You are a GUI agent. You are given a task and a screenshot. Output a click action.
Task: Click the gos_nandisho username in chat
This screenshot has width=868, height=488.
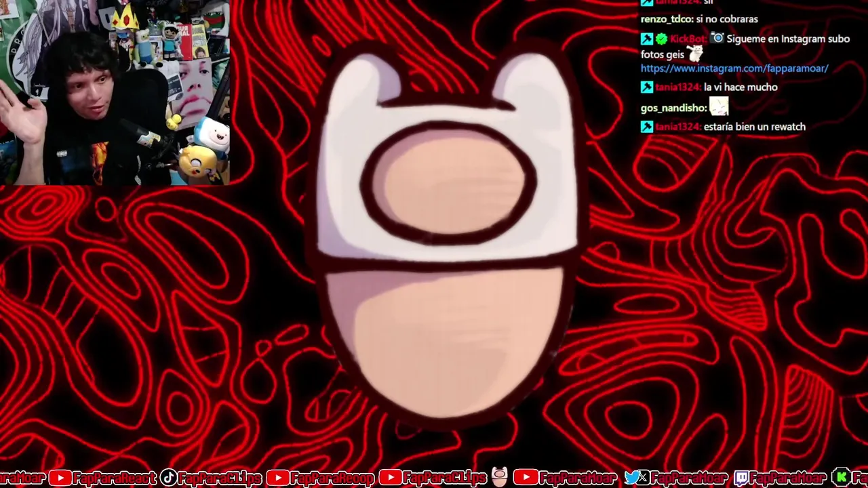(x=673, y=108)
